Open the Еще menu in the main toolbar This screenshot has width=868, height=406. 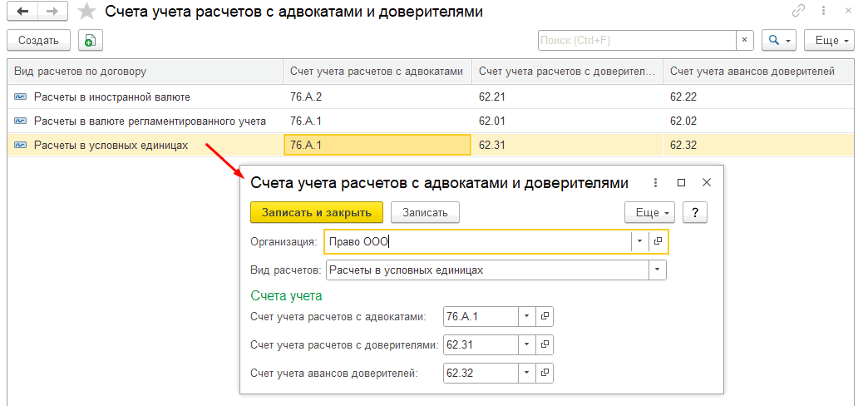828,40
